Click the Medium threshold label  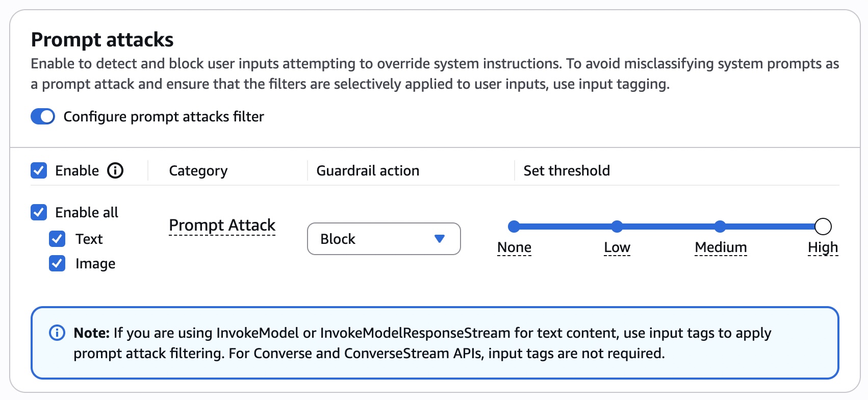click(721, 247)
